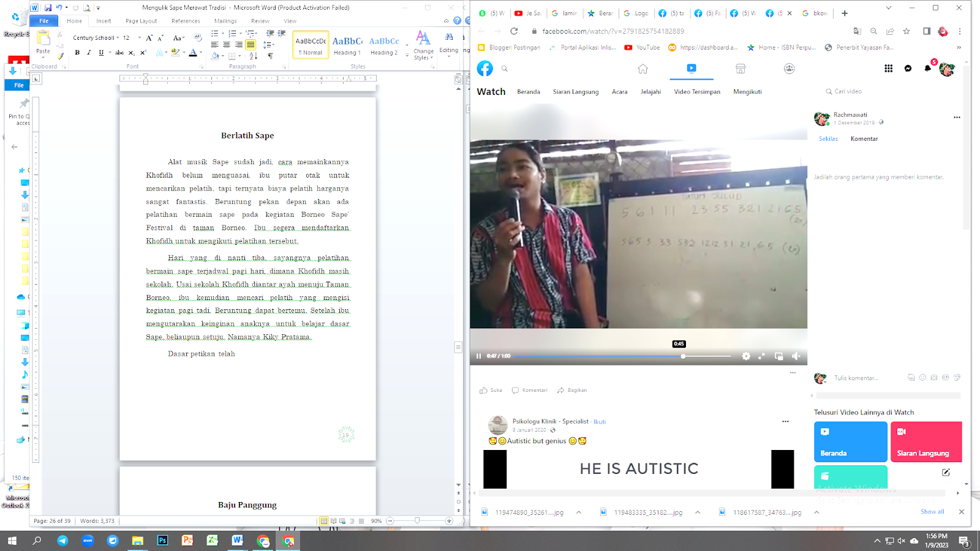Open Facebook Messenger icon
Image resolution: width=980 pixels, height=551 pixels.
click(908, 69)
